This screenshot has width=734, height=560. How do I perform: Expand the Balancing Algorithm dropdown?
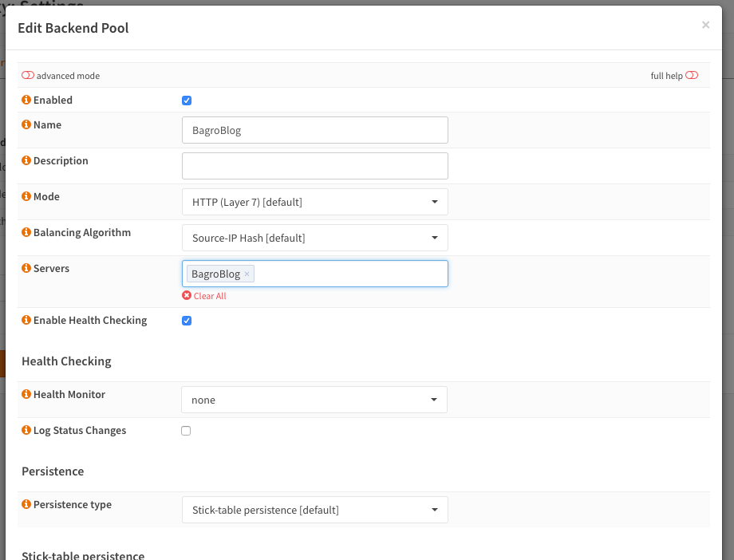pyautogui.click(x=314, y=238)
